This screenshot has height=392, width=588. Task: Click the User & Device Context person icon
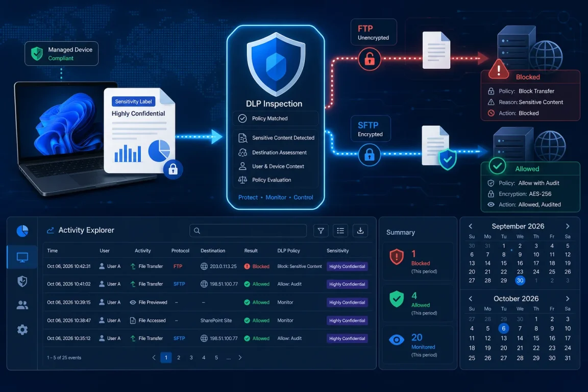[x=242, y=166]
